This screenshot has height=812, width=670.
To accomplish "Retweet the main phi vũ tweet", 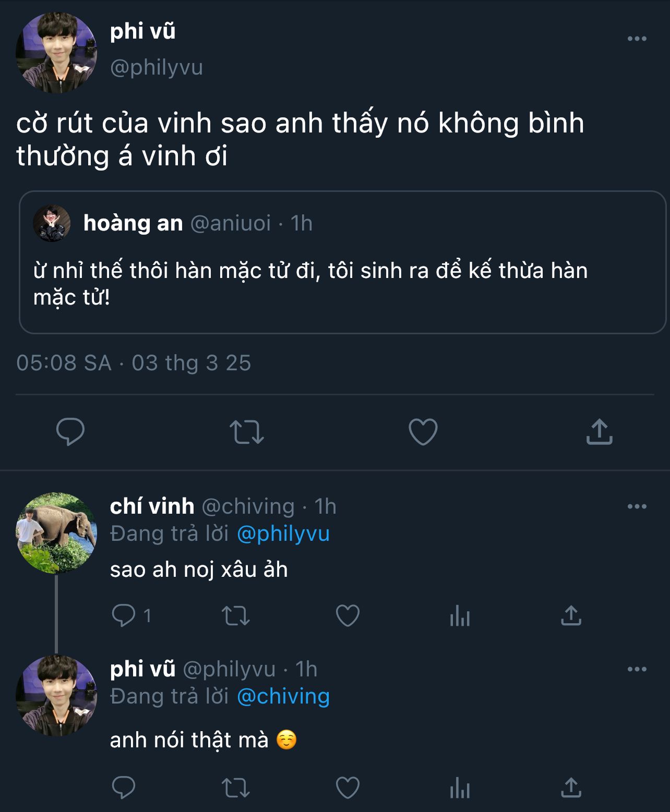I will click(247, 432).
